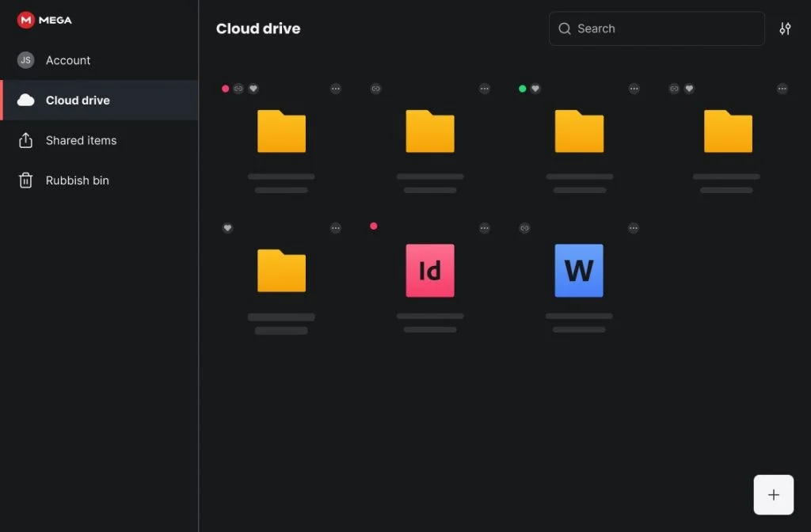Toggle favourite heart on first folder
811x532 pixels.
pyautogui.click(x=253, y=89)
